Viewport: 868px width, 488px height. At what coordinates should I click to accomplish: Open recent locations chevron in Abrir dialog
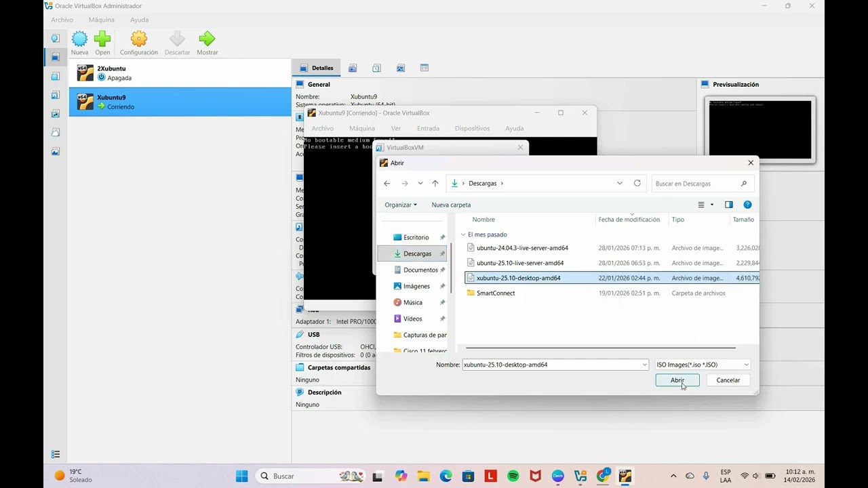[420, 184]
